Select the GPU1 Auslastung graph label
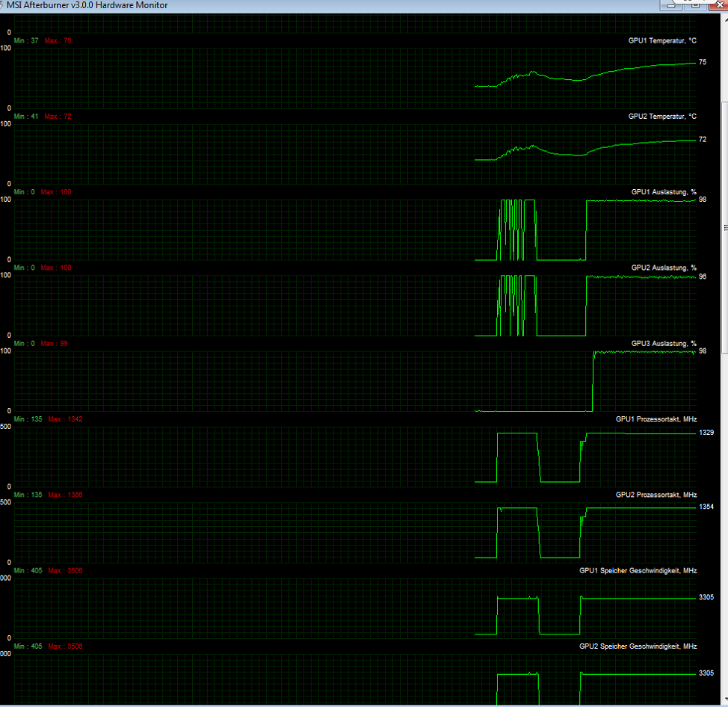The height and width of the screenshot is (707, 728). click(x=664, y=192)
